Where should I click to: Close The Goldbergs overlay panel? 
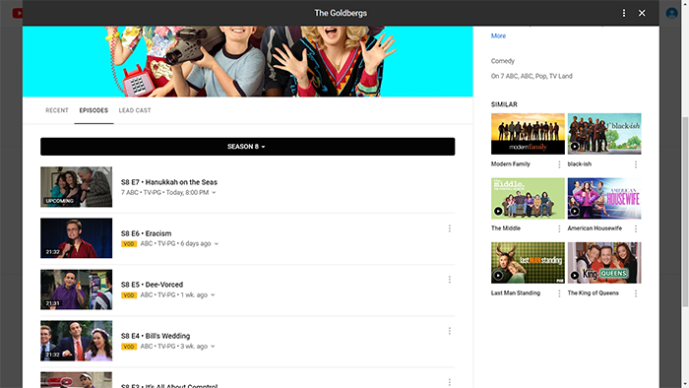[x=642, y=13]
